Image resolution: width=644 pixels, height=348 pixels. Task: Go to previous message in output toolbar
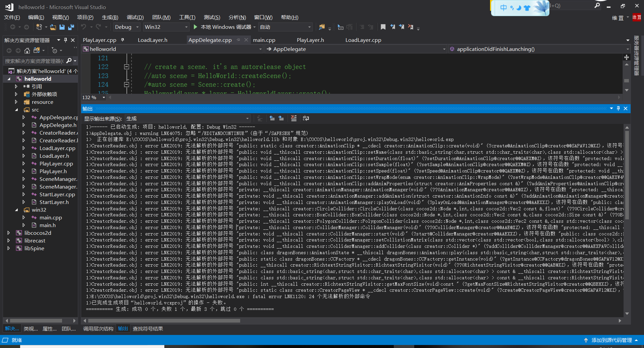[x=272, y=118]
